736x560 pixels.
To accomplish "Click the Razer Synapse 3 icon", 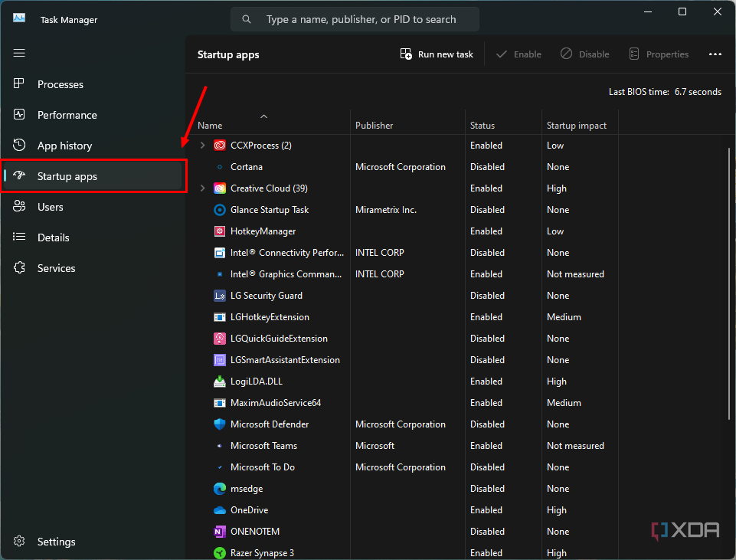I will 220,553.
